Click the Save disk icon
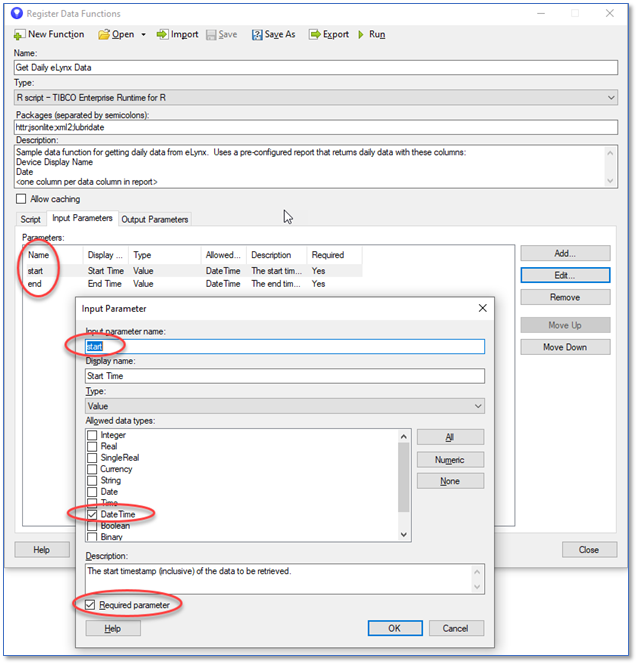Viewport: 638px width, 665px height. pos(211,35)
